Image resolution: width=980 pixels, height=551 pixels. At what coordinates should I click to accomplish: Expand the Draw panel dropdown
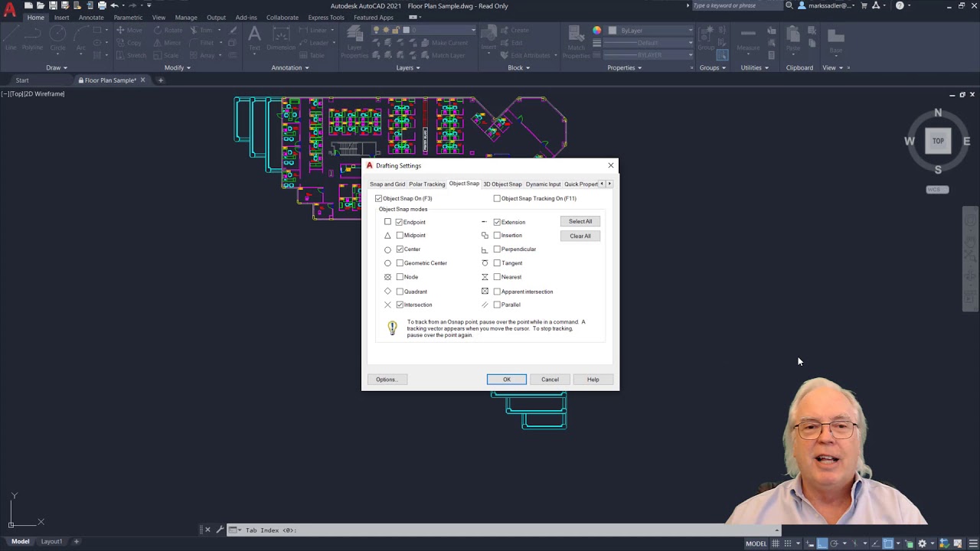pos(57,67)
